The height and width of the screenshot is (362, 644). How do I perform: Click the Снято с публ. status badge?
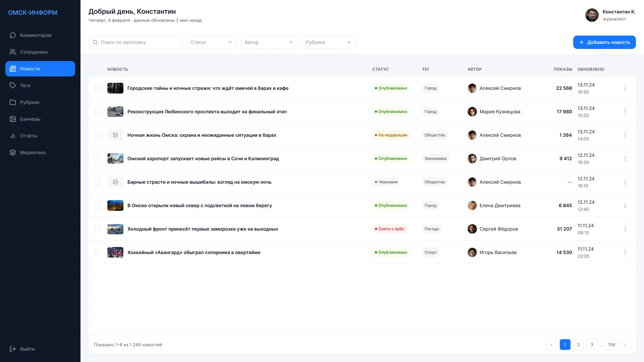pos(390,229)
